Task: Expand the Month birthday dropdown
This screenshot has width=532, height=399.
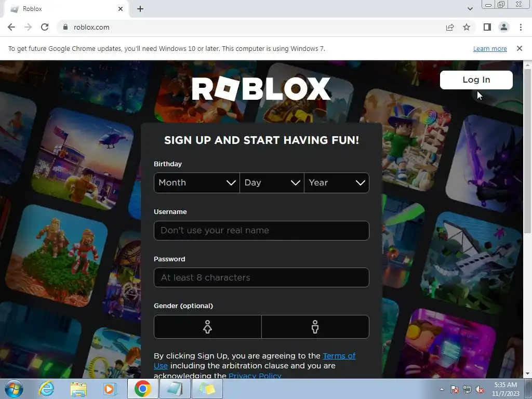Action: tap(197, 183)
